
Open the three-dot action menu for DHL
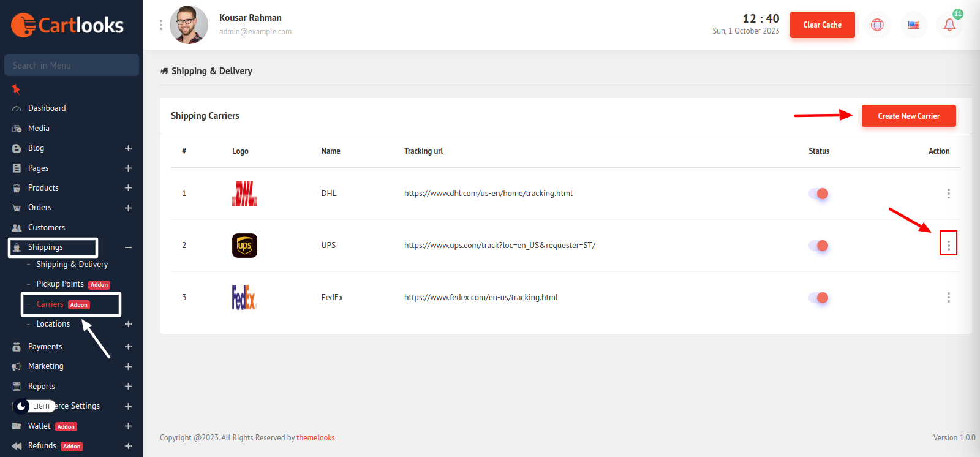[948, 194]
